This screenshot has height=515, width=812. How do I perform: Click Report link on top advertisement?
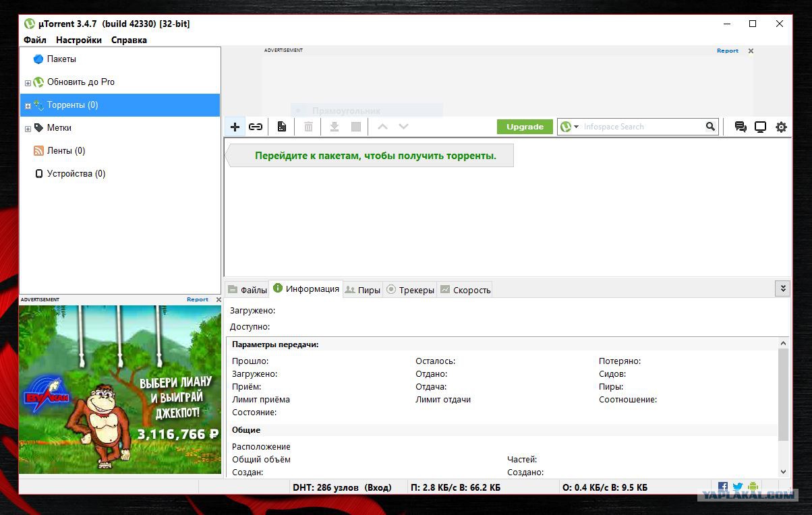point(728,51)
